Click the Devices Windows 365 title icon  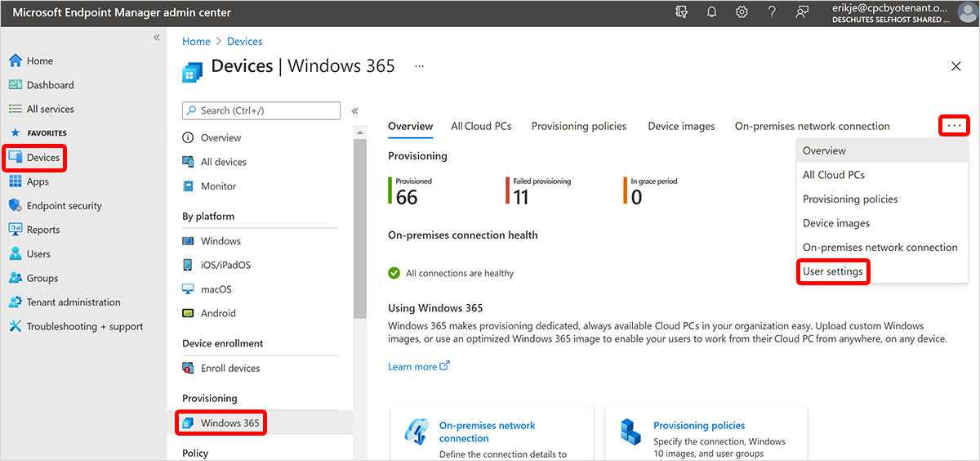193,71
